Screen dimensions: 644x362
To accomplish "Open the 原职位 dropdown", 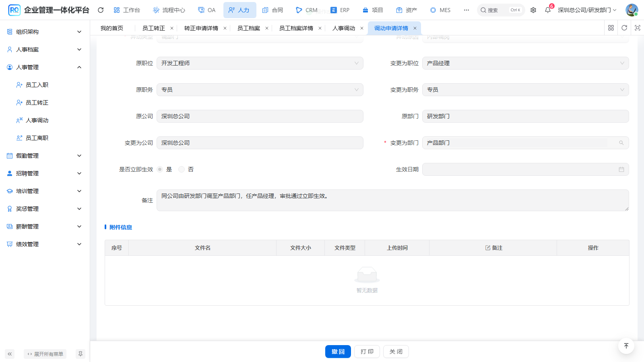I will (x=260, y=63).
